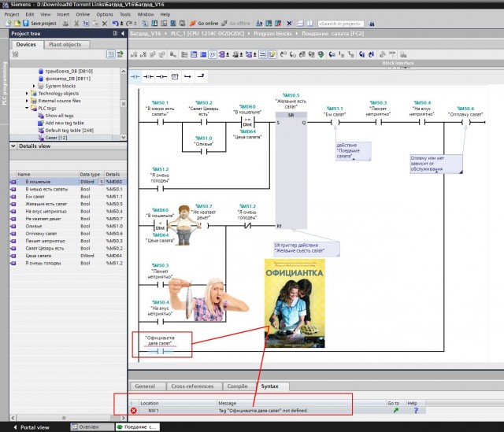This screenshot has height=432, width=504.
Task: Redo the last undone action
Action: coord(129,23)
